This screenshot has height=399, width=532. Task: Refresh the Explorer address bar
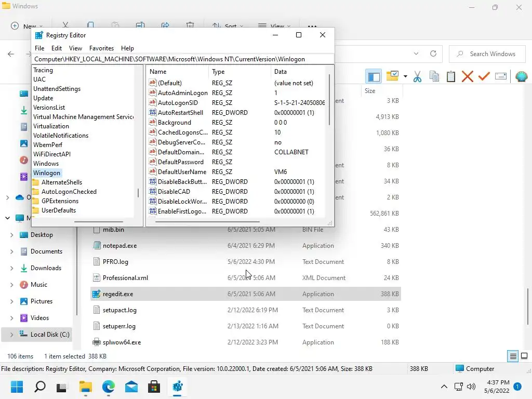point(433,54)
